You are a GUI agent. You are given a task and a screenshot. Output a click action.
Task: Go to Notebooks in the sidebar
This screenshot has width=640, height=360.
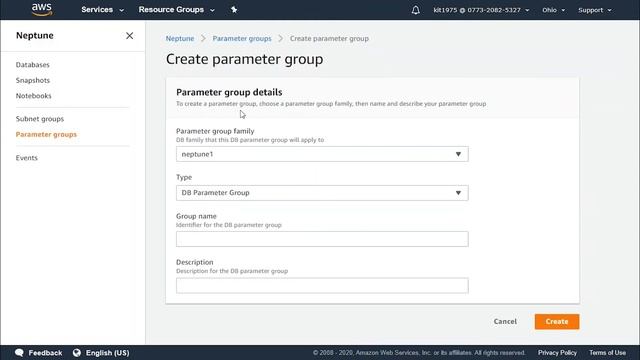point(33,96)
